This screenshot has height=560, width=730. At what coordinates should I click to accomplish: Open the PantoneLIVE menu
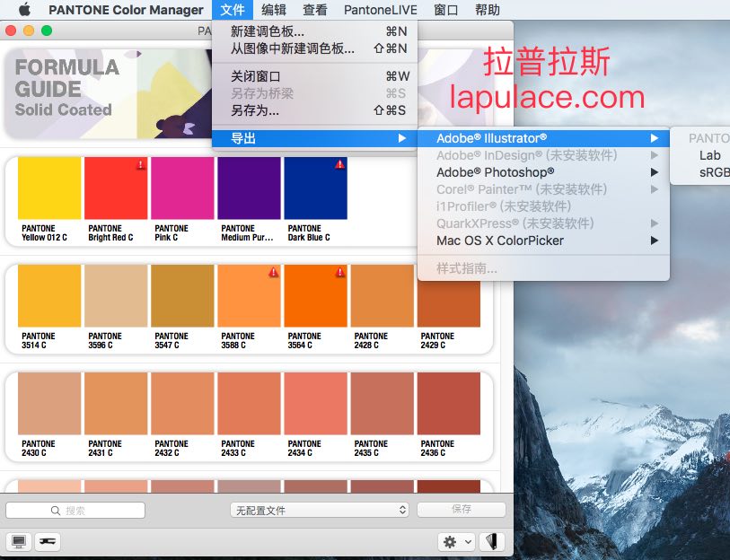380,10
